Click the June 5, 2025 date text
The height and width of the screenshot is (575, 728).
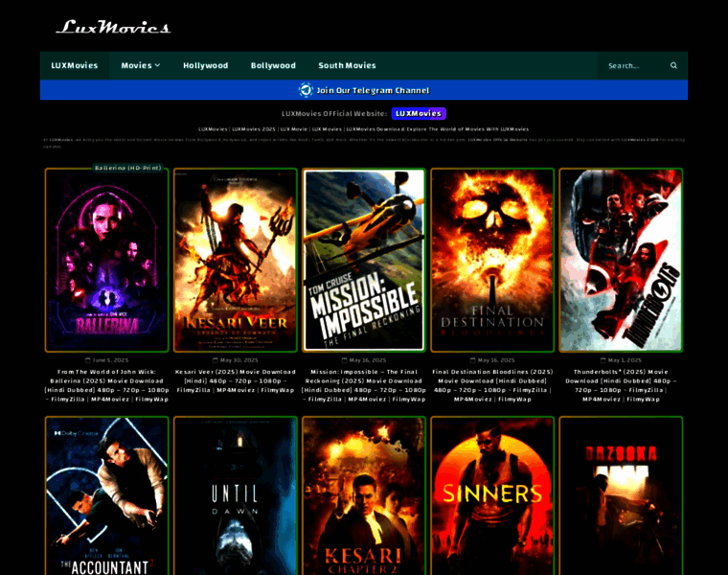[110, 360]
